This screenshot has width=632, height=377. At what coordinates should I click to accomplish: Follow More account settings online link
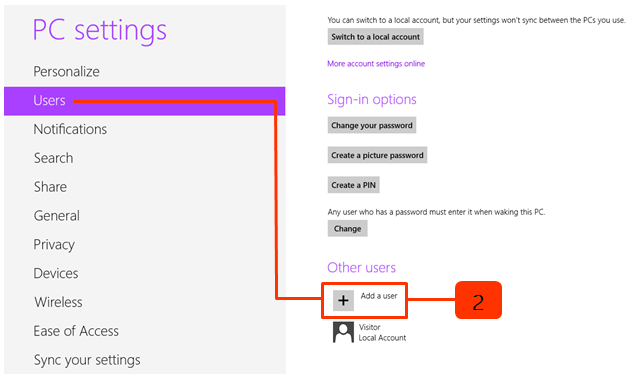pyautogui.click(x=376, y=64)
